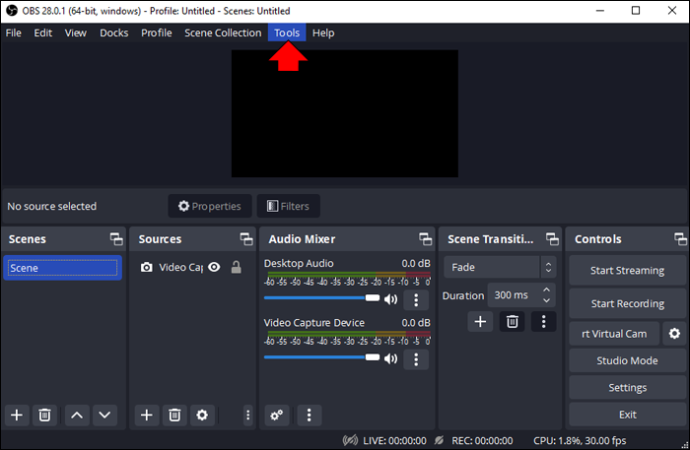The image size is (690, 450).
Task: Open Settings from the Controls panel
Action: (627, 388)
